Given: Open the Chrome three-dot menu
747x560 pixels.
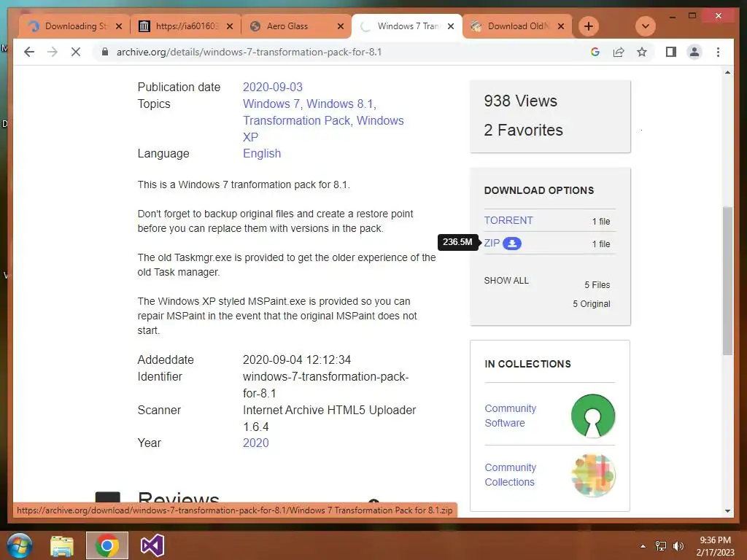Looking at the screenshot, I should click(x=718, y=52).
